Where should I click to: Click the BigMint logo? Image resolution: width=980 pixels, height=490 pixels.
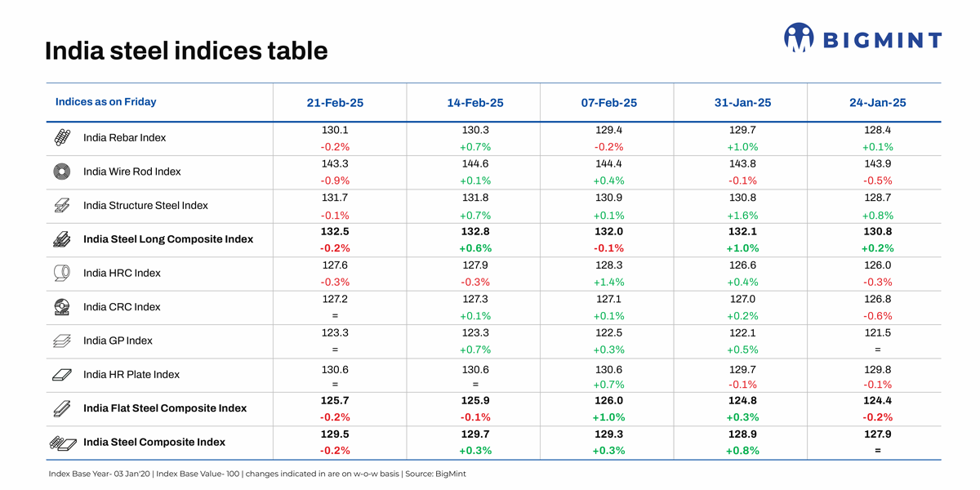[862, 38]
